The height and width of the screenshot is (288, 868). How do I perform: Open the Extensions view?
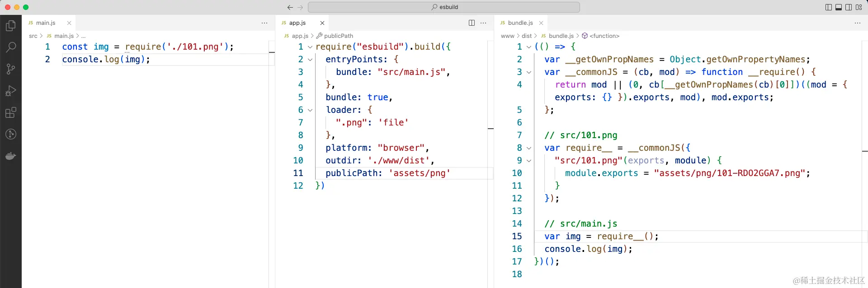11,112
